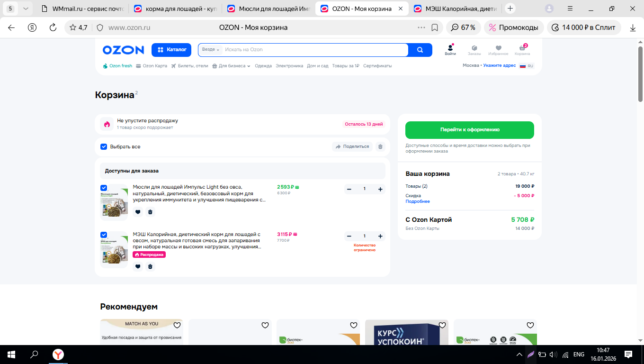Add МЭШ Калорийная to favorites
Image resolution: width=644 pixels, height=364 pixels.
[x=138, y=266]
